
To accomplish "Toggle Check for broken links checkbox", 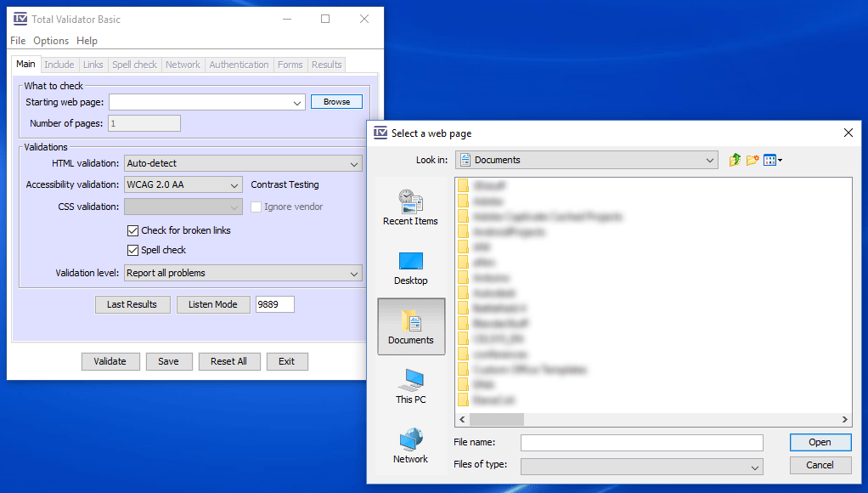I will [x=132, y=230].
